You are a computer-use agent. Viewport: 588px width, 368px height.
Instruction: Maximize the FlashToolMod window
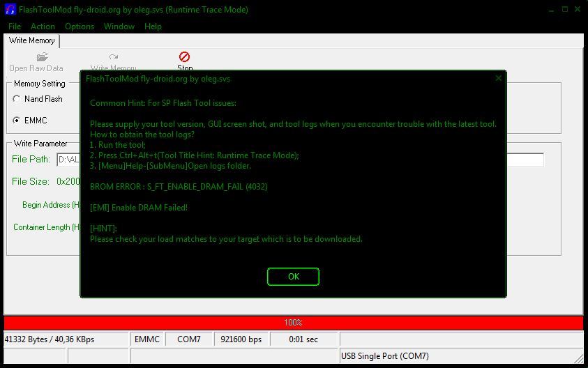pos(565,10)
